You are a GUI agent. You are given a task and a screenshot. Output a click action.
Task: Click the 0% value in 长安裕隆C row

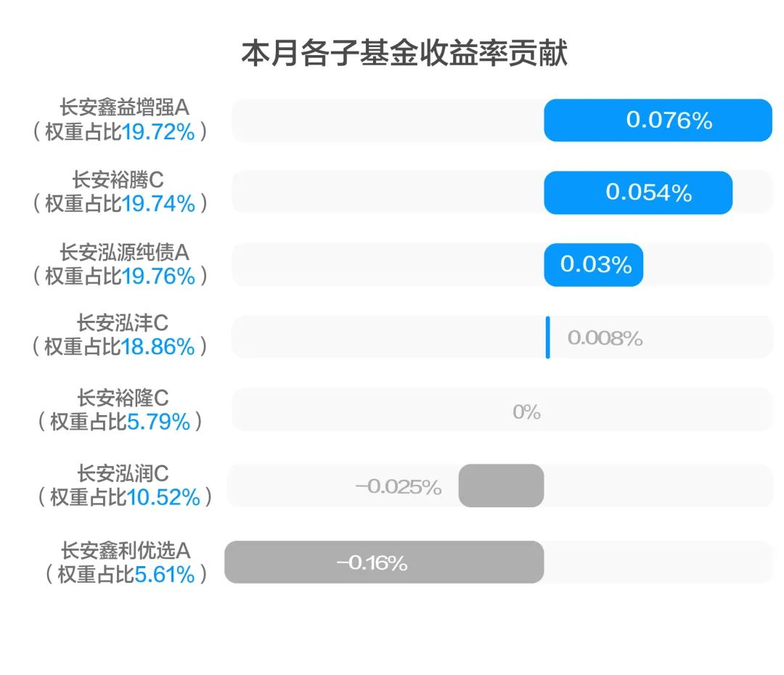point(526,412)
